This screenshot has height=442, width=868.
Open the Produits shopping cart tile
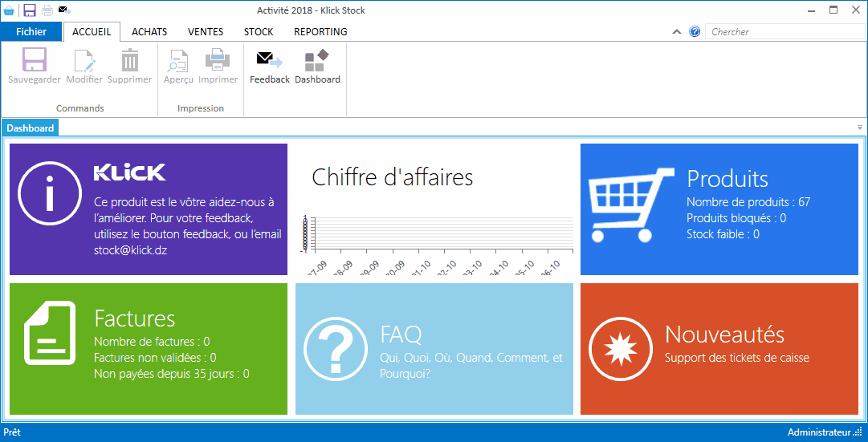point(719,209)
